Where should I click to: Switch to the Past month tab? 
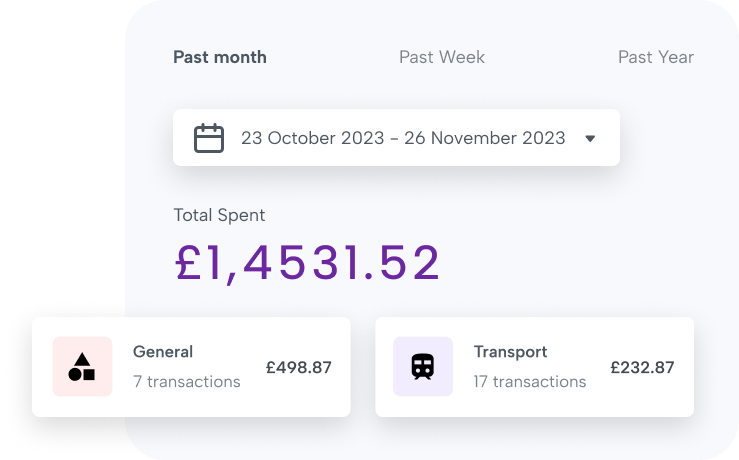(220, 57)
